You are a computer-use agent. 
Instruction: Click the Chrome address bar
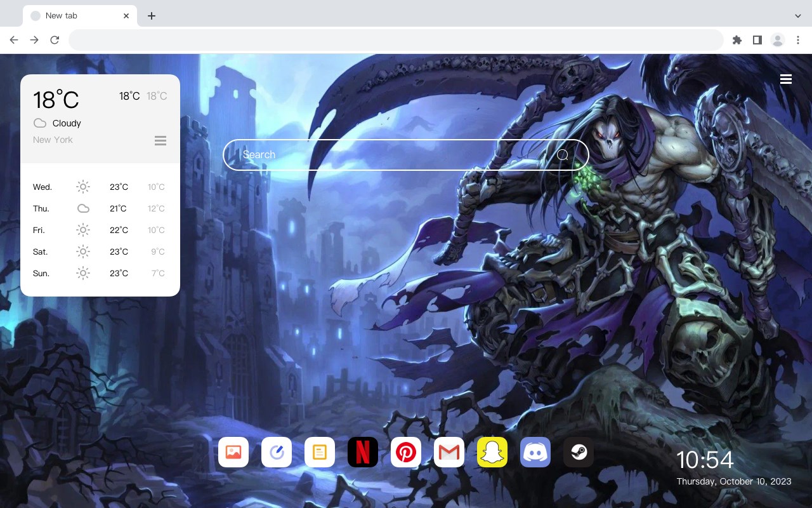click(396, 40)
